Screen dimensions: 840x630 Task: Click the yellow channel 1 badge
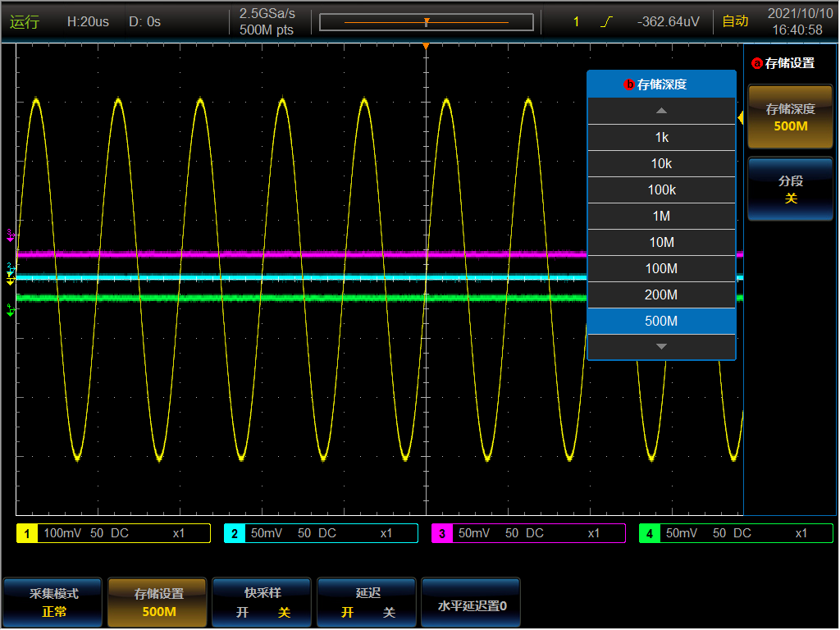coord(27,534)
